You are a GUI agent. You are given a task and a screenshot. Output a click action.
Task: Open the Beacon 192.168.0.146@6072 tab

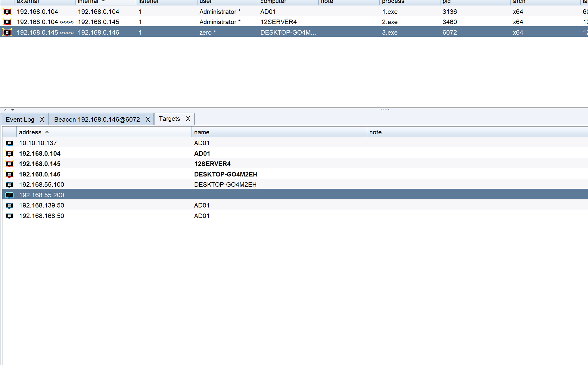tap(97, 120)
